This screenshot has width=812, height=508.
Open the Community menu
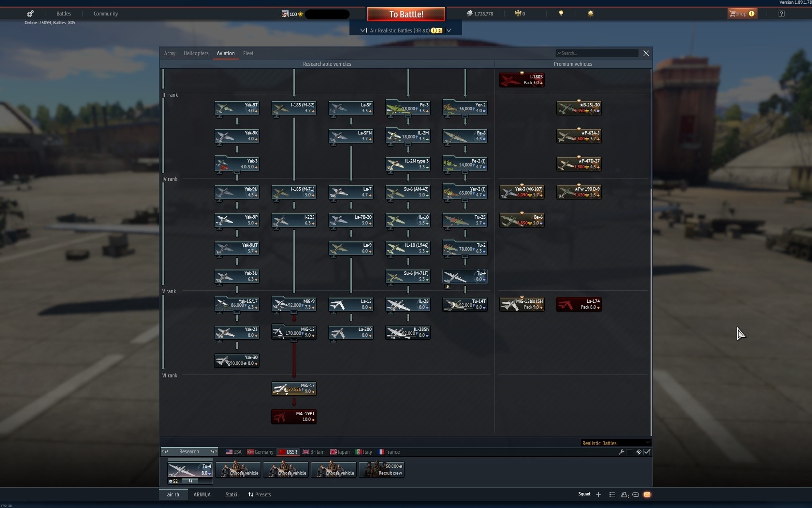pos(106,14)
